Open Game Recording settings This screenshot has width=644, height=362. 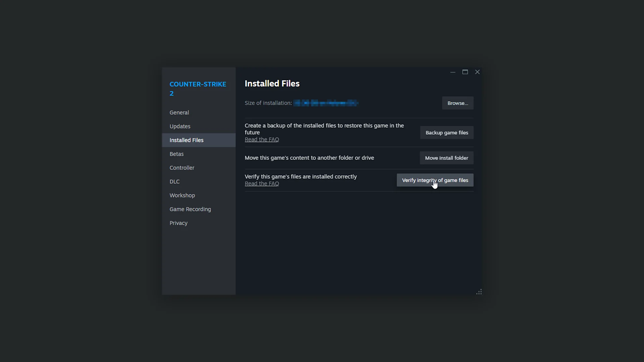tap(190, 209)
